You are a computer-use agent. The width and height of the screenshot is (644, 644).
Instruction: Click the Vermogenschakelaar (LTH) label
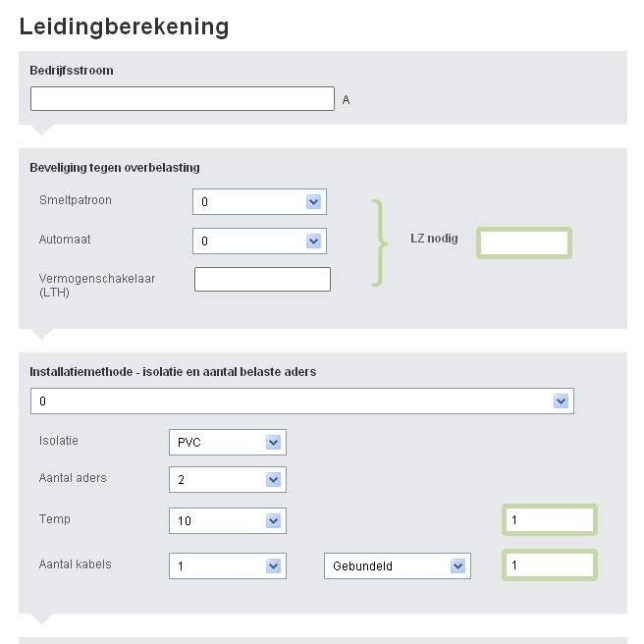tap(97, 285)
